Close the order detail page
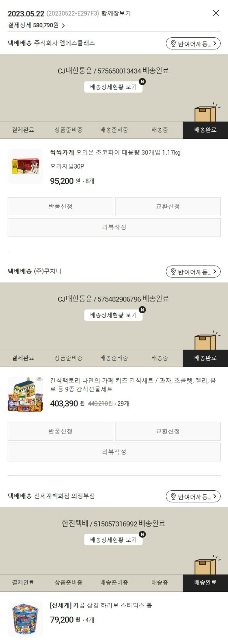 point(216,13)
